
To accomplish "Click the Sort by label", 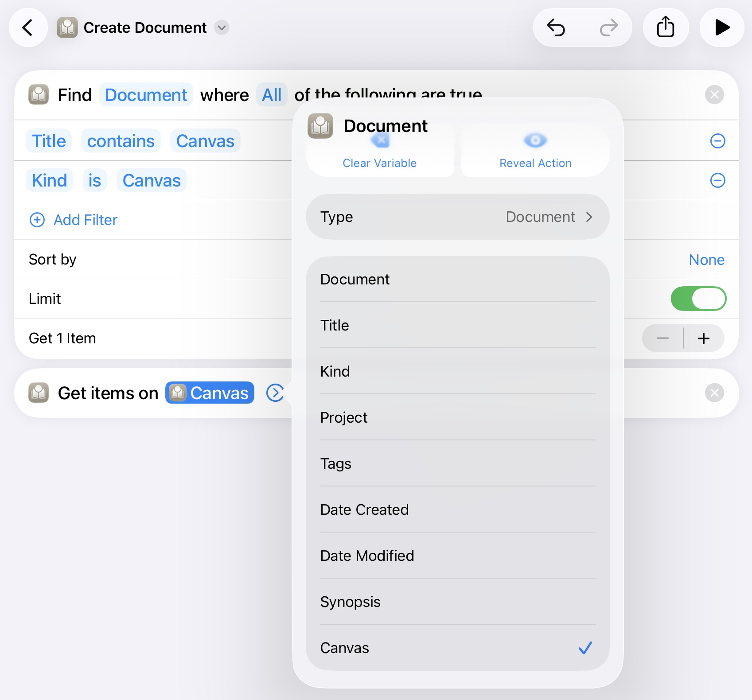I will [x=52, y=260].
